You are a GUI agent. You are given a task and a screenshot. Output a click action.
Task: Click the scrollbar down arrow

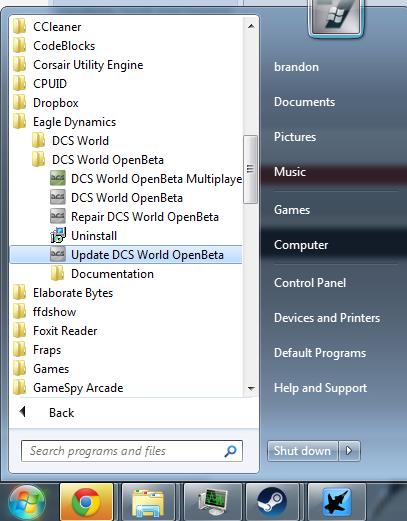tap(251, 388)
